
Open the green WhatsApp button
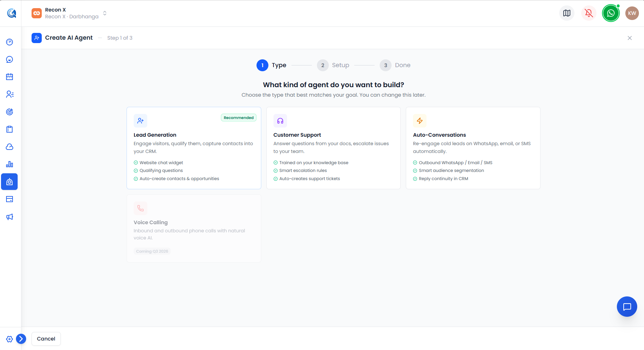click(611, 13)
